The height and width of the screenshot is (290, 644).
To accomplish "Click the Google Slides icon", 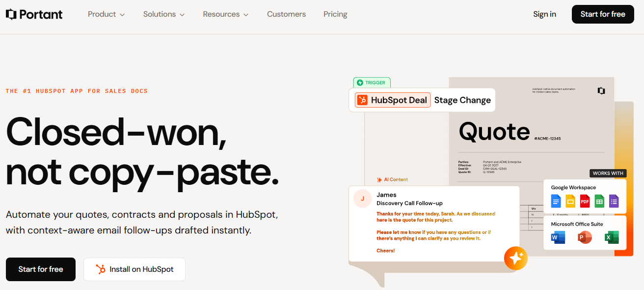I will point(570,201).
